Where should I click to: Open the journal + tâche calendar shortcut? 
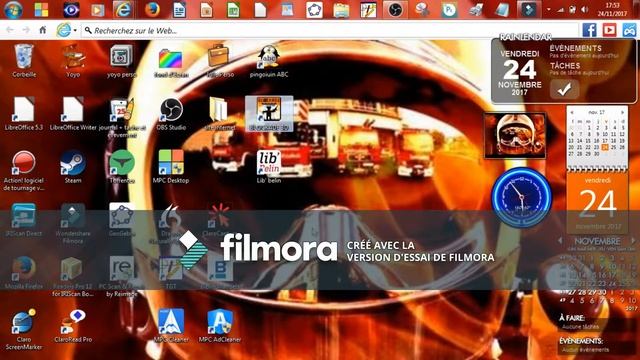click(122, 116)
